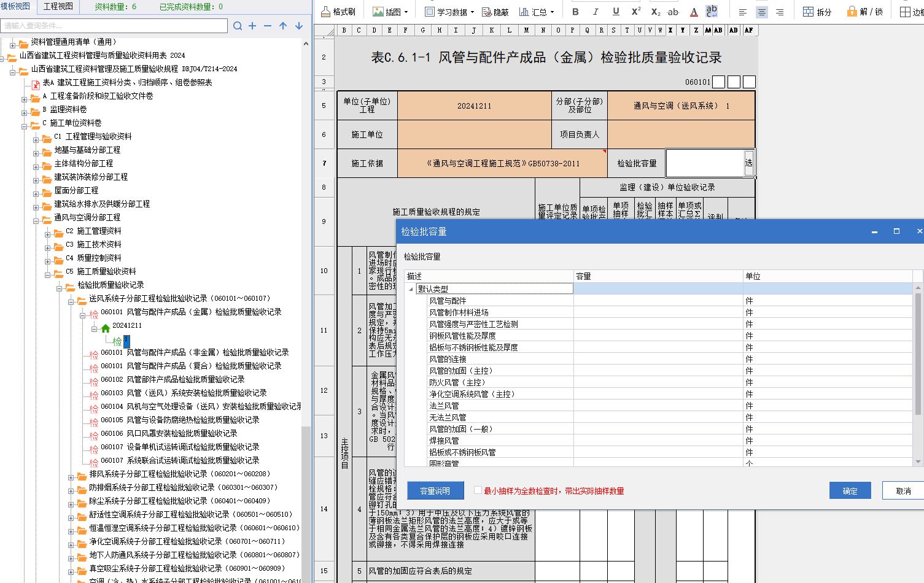Viewport: 924px width, 583px height.
Task: Toggle italic formatting
Action: point(595,12)
